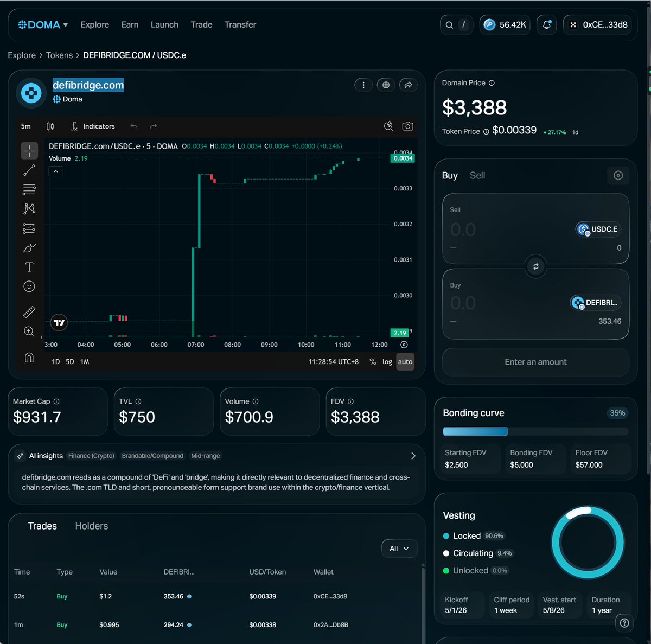Select the Trades tab
This screenshot has width=651, height=644.
click(x=42, y=526)
